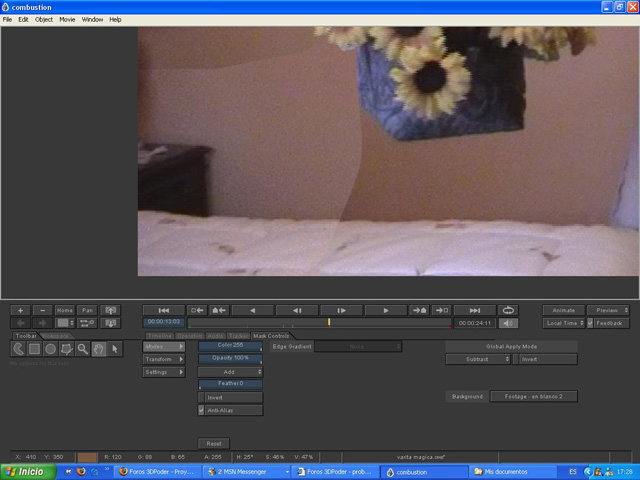Open the Edge Gradient None dropdown
This screenshot has height=480, width=640.
pyautogui.click(x=358, y=347)
